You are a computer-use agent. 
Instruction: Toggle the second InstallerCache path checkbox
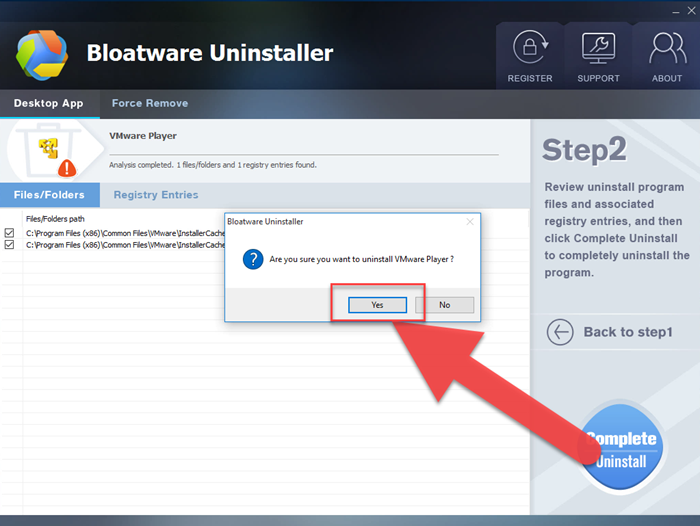9,245
